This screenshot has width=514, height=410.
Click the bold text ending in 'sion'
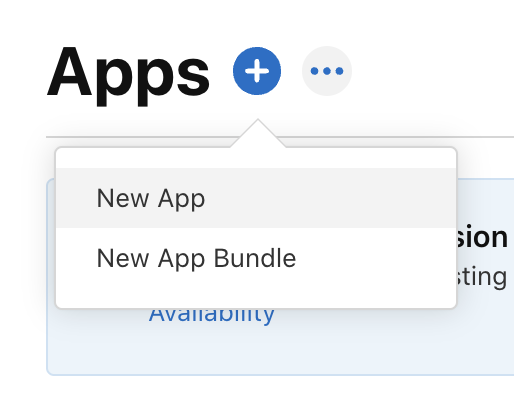point(483,237)
